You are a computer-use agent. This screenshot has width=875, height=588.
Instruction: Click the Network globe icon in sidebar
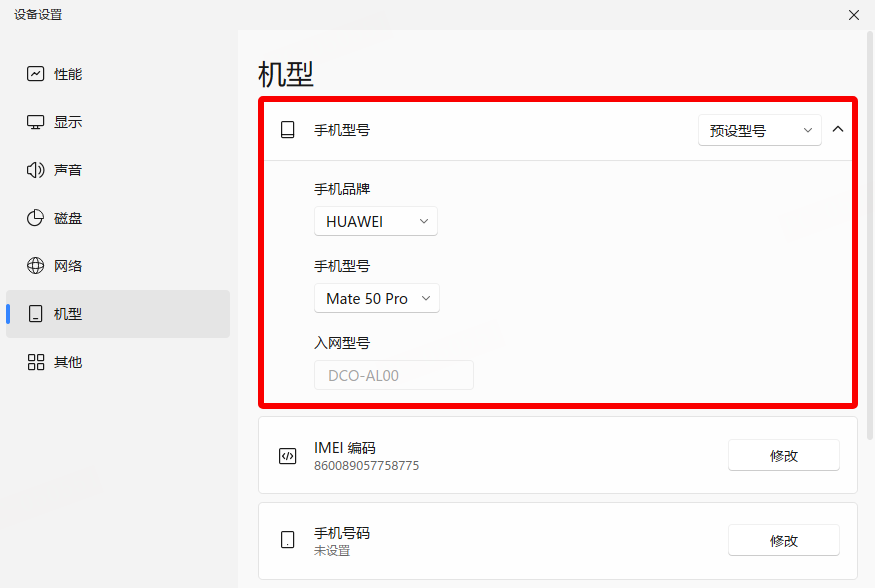pyautogui.click(x=36, y=266)
